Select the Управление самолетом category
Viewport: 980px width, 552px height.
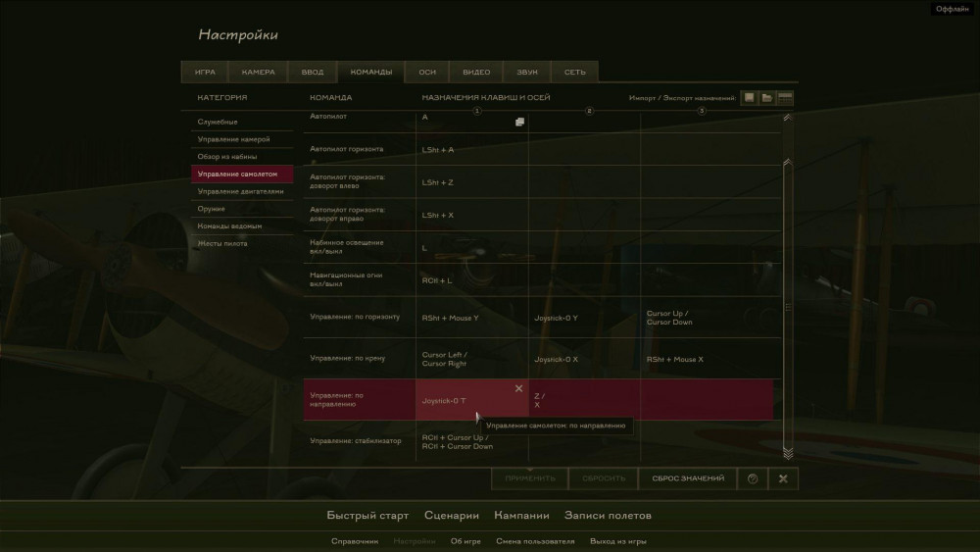tap(242, 174)
